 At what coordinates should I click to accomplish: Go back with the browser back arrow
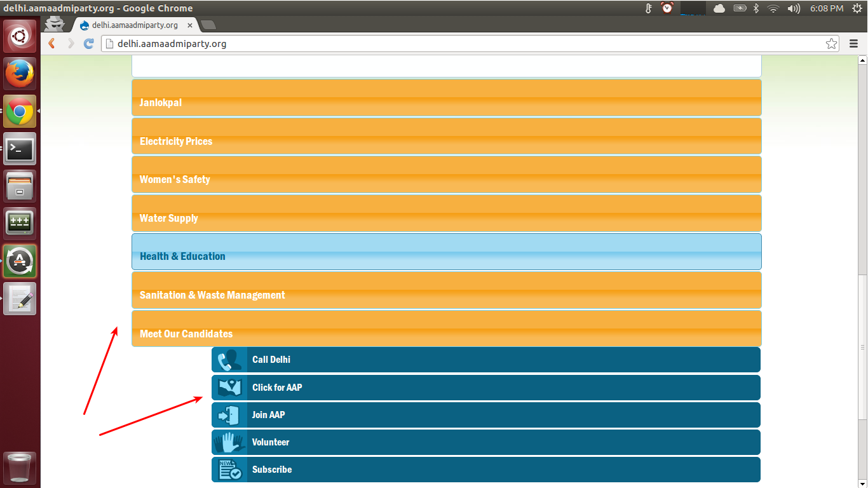click(x=52, y=43)
